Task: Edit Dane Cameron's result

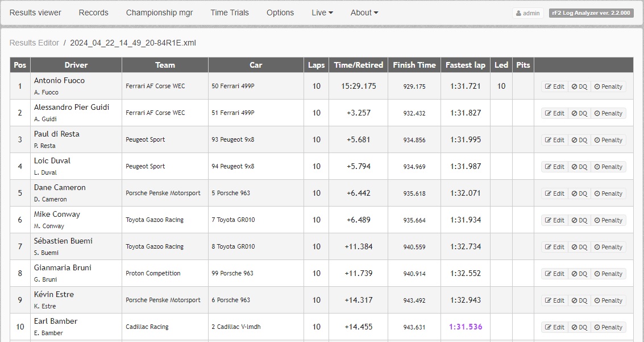Action: (554, 193)
